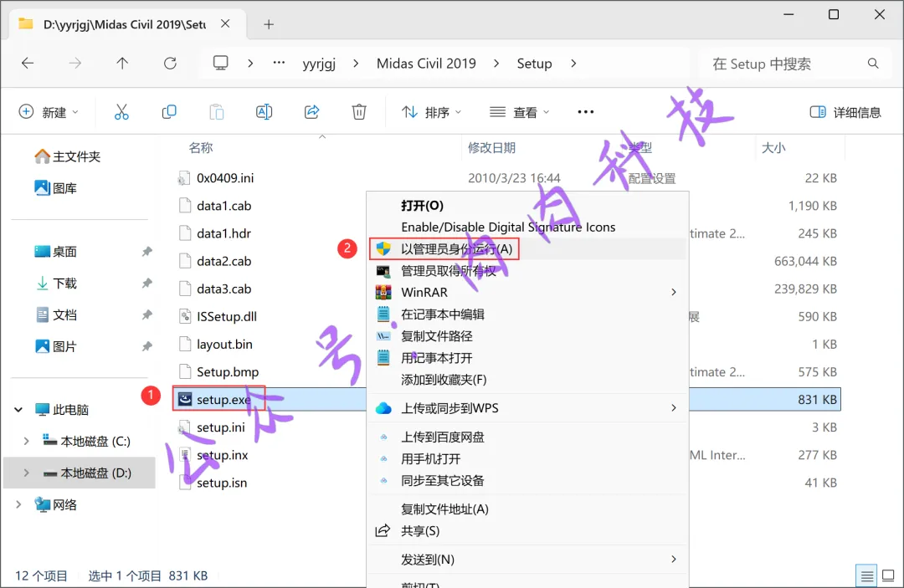
Task: Choose 添加到收藏夹(F) menu entry
Action: 527,380
